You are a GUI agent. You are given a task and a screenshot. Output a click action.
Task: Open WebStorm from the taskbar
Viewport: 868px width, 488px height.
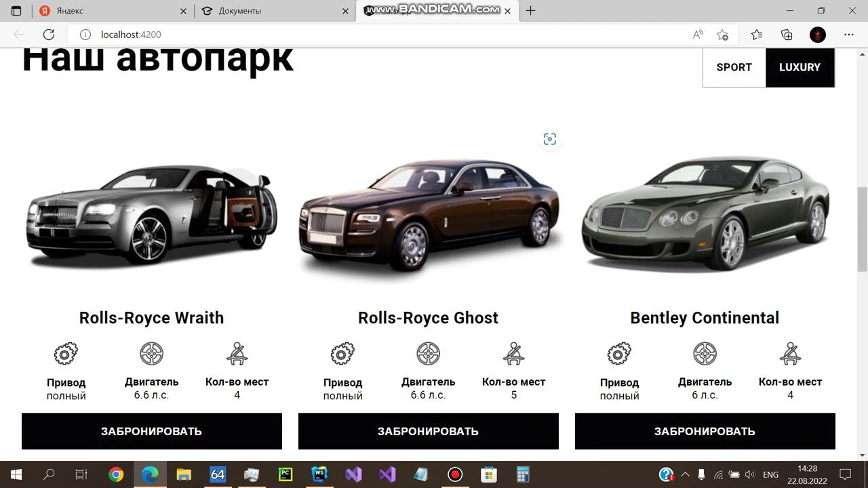pos(319,474)
